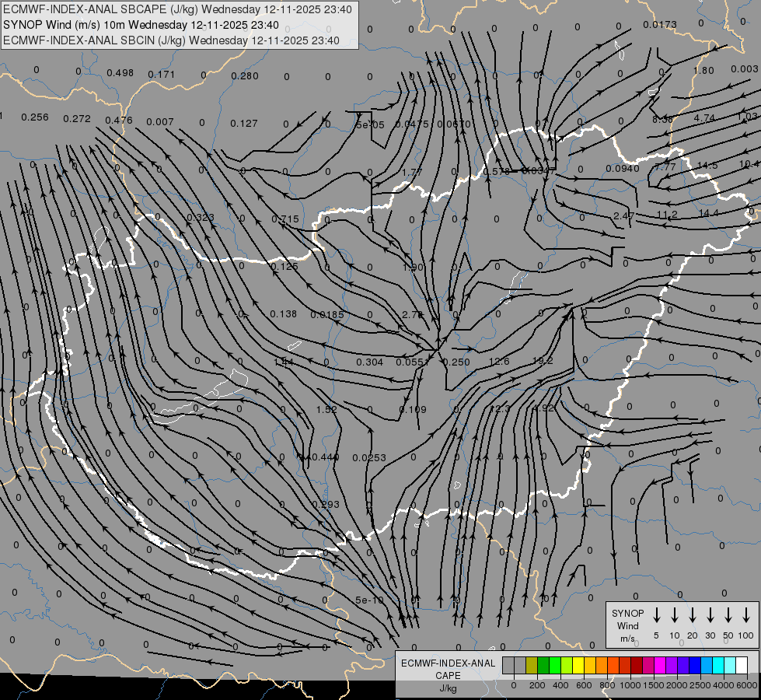Click the 100 m/s wind arrow in legend
This screenshot has width=761, height=700.
(x=746, y=615)
